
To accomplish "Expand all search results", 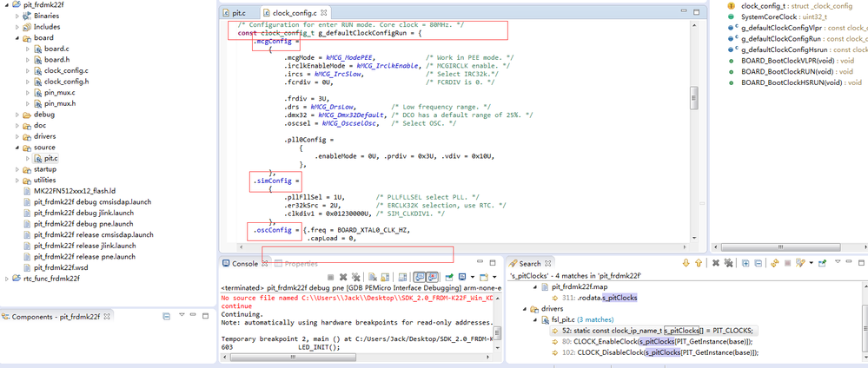I will tap(745, 263).
